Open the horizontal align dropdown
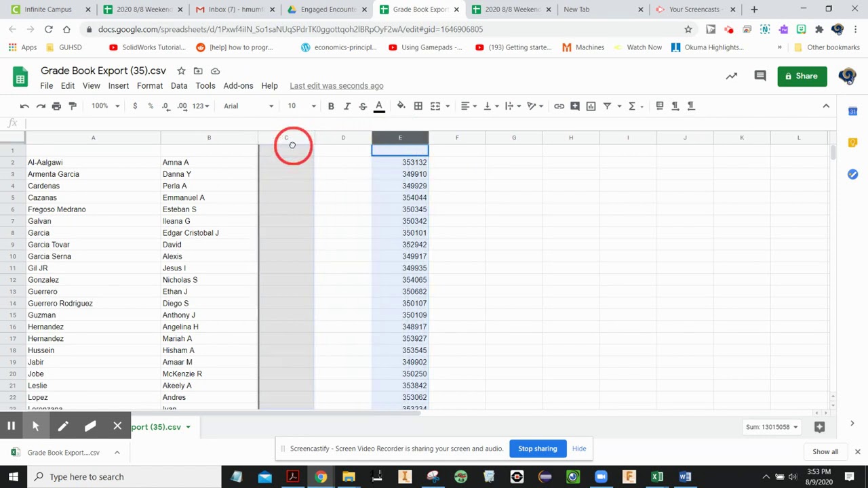 point(469,106)
